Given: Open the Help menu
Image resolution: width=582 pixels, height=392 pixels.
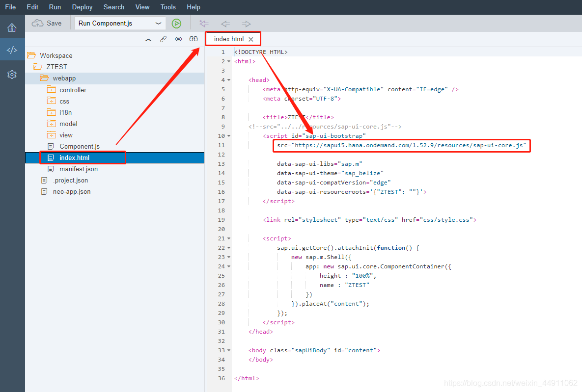Looking at the screenshot, I should [194, 7].
